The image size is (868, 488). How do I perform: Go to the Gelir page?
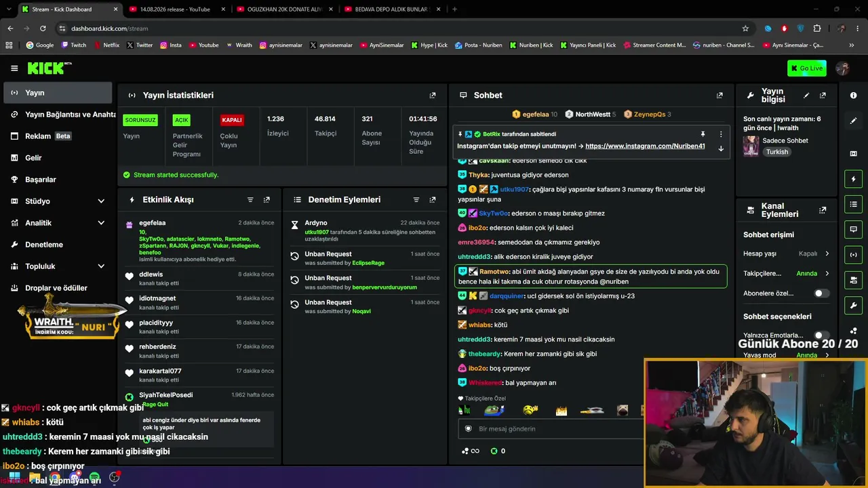tap(58, 158)
